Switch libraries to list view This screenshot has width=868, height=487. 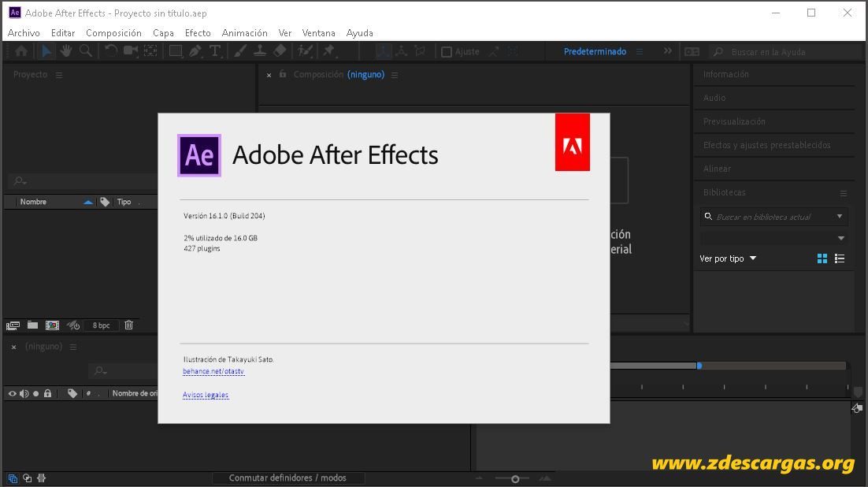point(840,258)
